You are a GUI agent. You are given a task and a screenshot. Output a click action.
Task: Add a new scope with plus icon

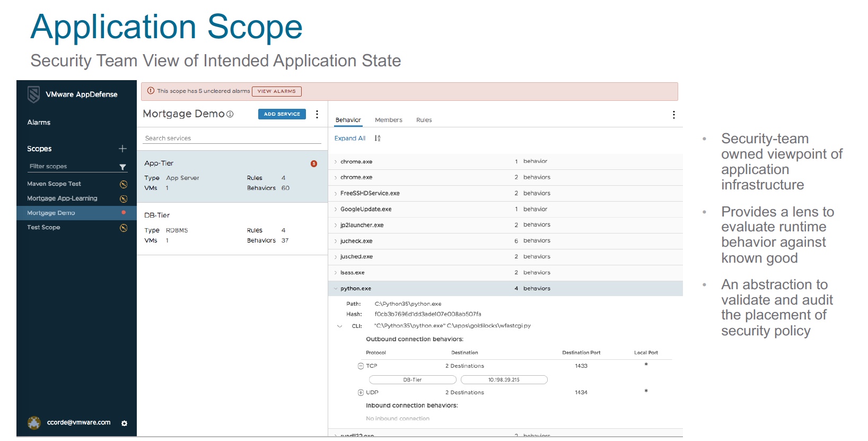tap(122, 149)
